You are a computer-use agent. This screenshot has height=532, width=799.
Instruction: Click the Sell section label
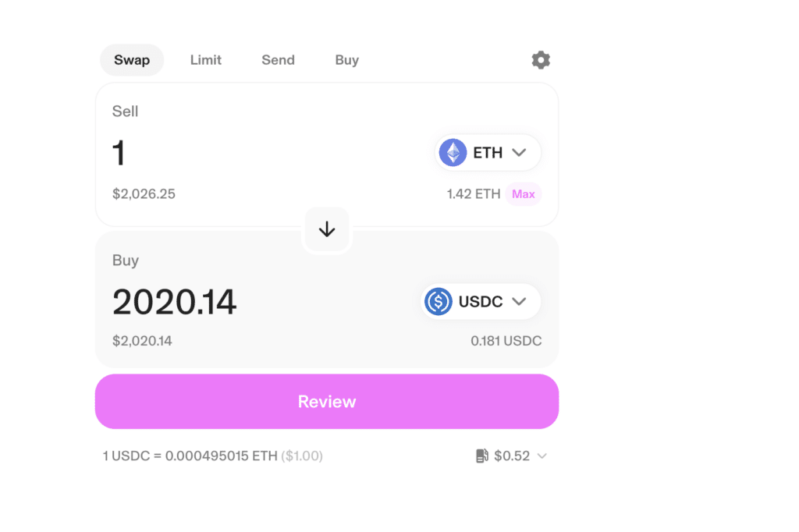pos(126,111)
